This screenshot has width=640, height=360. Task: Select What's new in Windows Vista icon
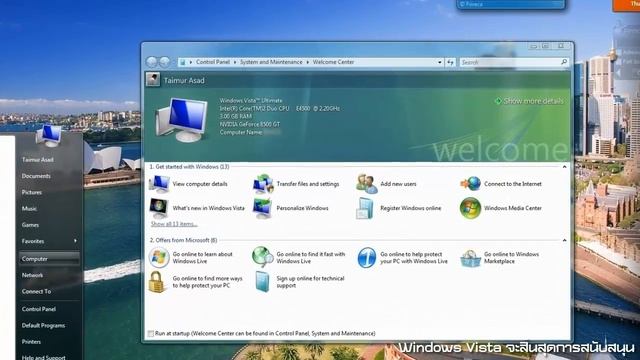coord(159,208)
